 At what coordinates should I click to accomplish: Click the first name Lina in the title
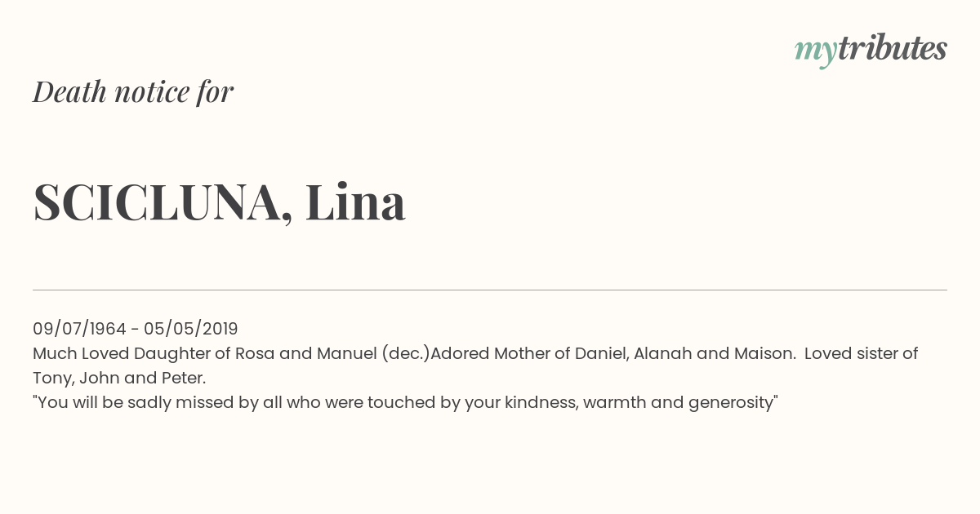pyautogui.click(x=356, y=202)
